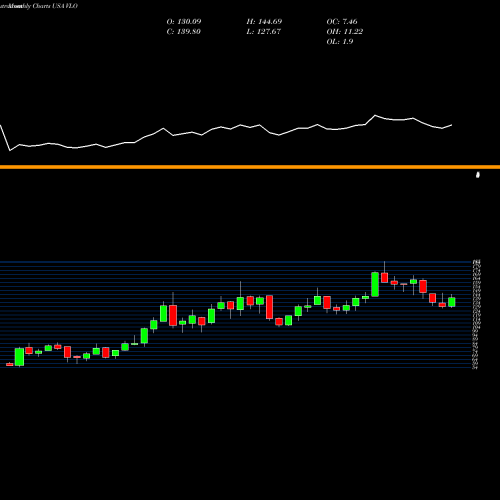Click the open price value O: 130.09

(x=184, y=22)
